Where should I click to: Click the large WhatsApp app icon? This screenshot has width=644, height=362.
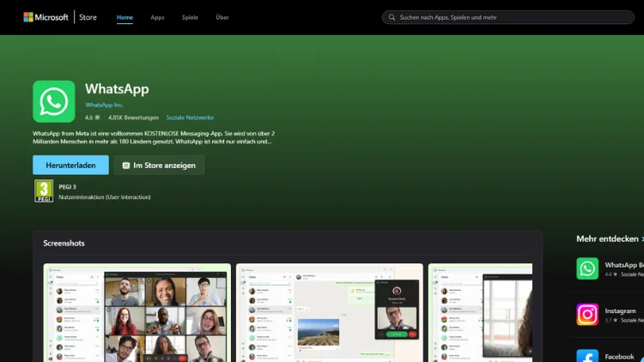pyautogui.click(x=54, y=101)
